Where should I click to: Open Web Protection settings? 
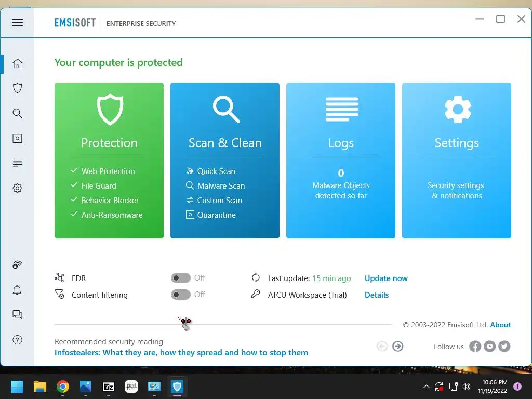point(108,171)
